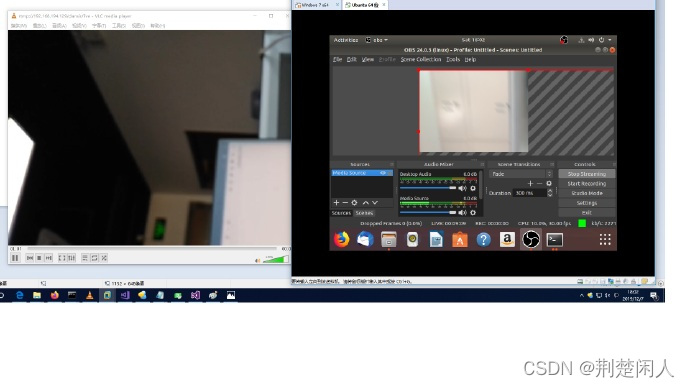Open the obs app menu dropdown in top bar
The width and height of the screenshot is (690, 388).
tap(377, 40)
